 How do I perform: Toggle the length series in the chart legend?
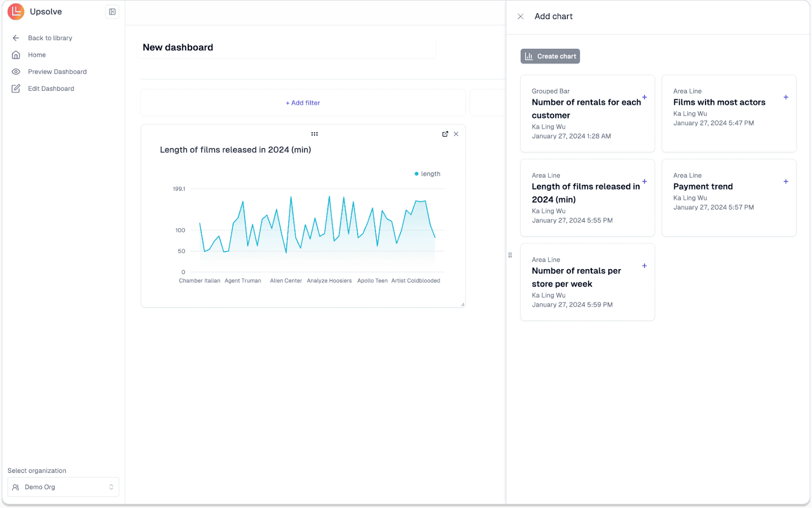pos(428,174)
